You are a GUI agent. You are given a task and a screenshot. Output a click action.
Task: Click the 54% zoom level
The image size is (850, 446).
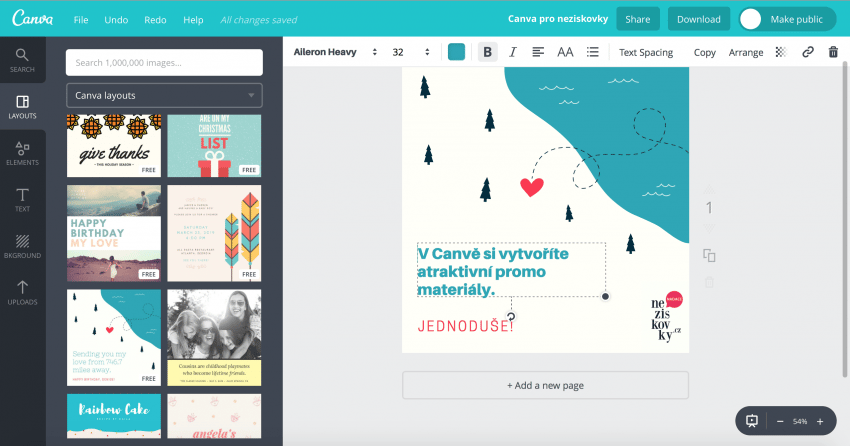point(800,421)
